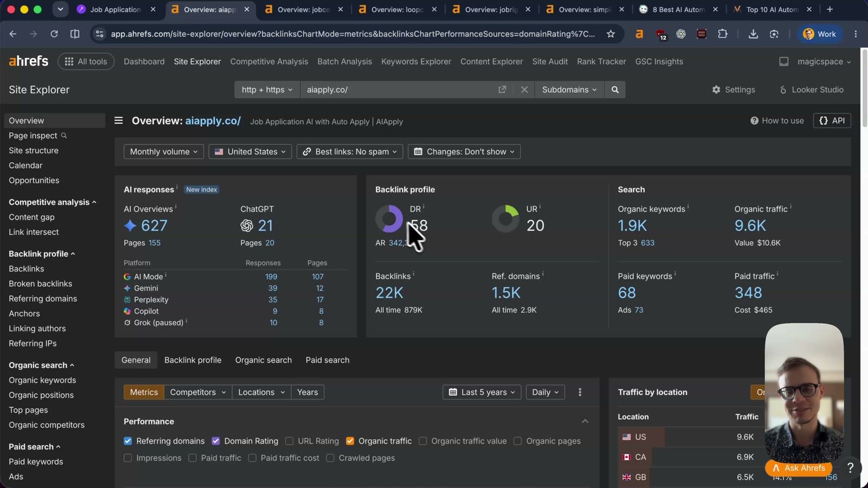Open the Monthly volume dropdown
Screen dimensions: 868x488
pos(164,152)
